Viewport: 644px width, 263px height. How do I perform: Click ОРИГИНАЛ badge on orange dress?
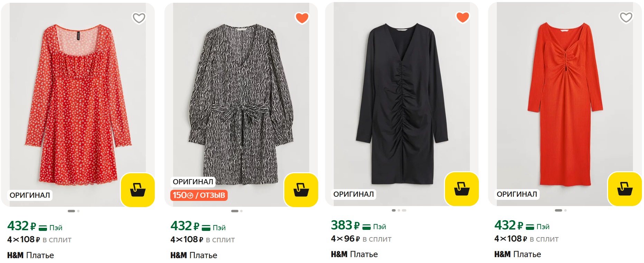coord(517,194)
